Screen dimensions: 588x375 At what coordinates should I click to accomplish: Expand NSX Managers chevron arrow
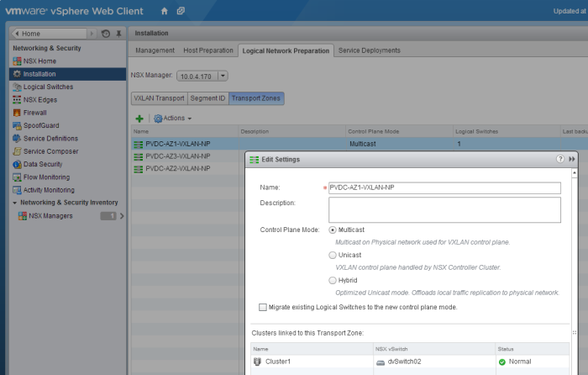coord(122,216)
